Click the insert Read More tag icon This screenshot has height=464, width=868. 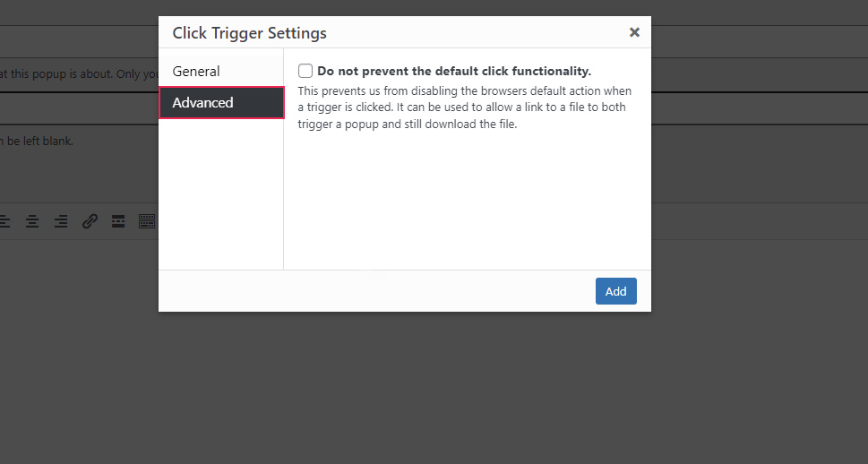pyautogui.click(x=118, y=221)
